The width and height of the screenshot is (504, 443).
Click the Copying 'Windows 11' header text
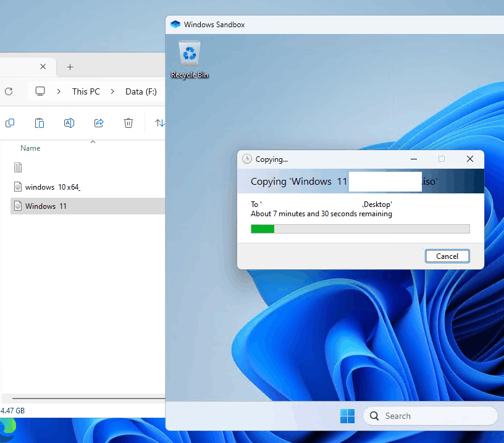tap(298, 182)
